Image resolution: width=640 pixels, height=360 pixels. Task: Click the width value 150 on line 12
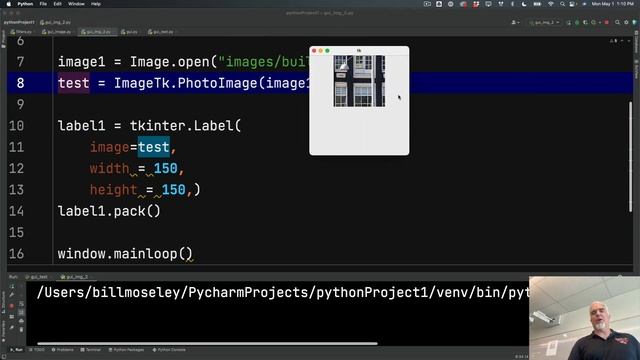click(165, 168)
